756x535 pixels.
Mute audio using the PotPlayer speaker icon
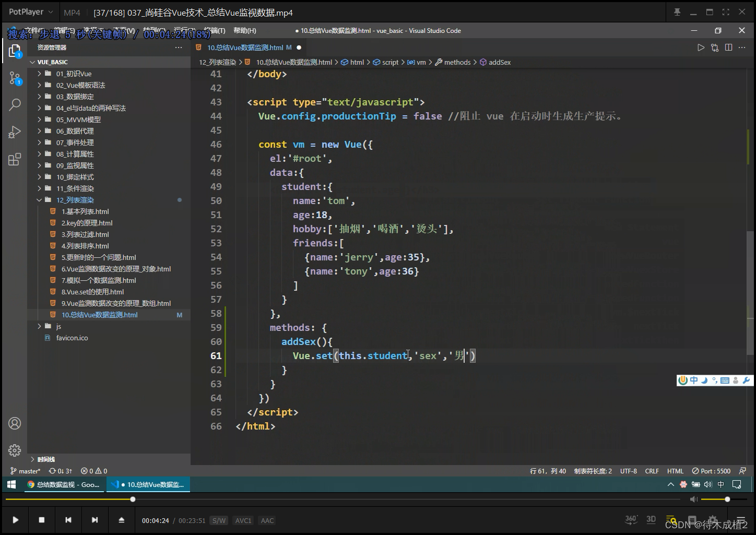pos(693,500)
